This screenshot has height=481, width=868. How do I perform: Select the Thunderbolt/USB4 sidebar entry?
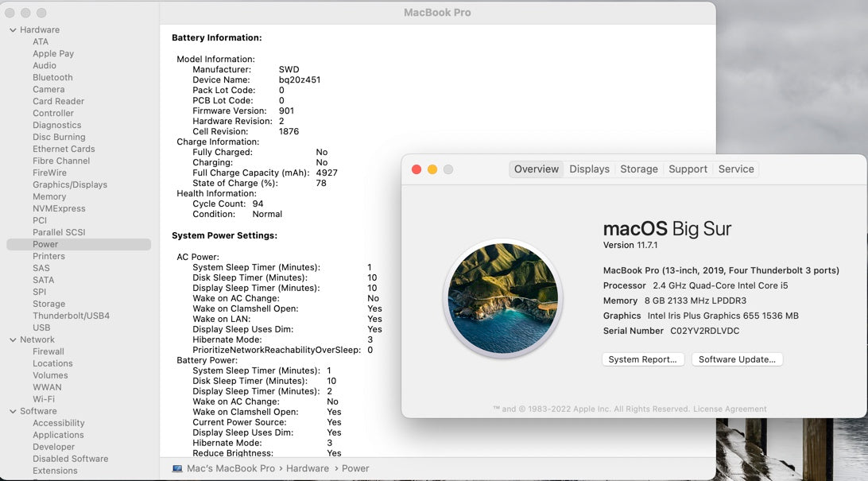coord(71,316)
